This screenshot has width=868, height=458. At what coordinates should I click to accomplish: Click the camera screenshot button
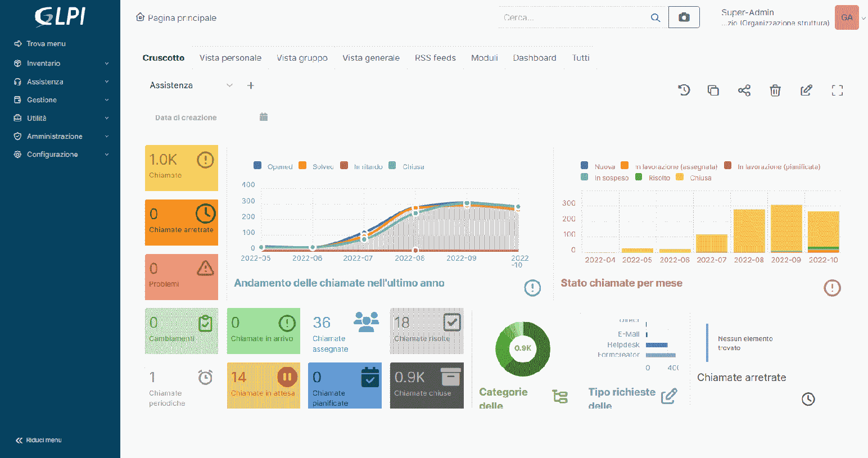[684, 17]
